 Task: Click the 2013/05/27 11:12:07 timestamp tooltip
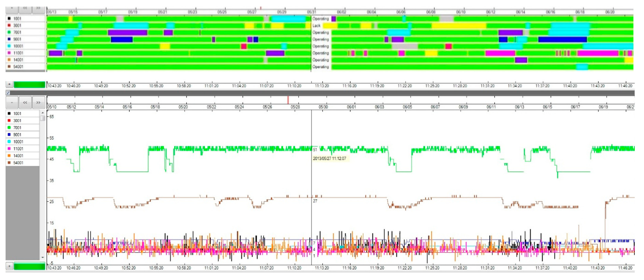coord(329,159)
